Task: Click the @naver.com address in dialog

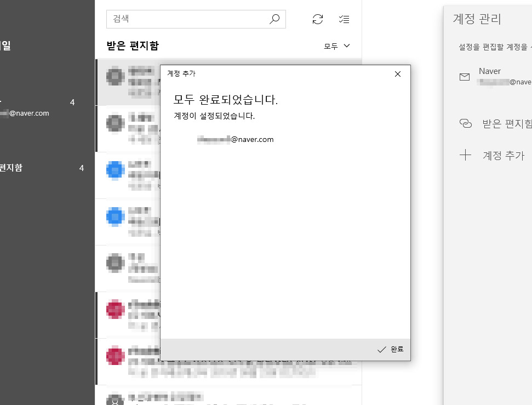Action: (x=236, y=140)
